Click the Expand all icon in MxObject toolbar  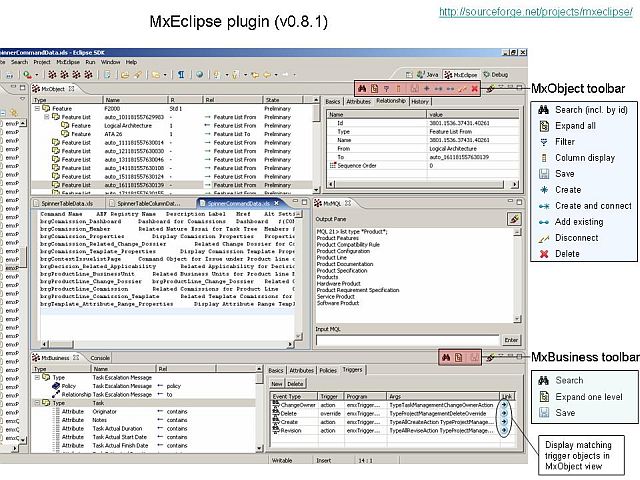374,88
